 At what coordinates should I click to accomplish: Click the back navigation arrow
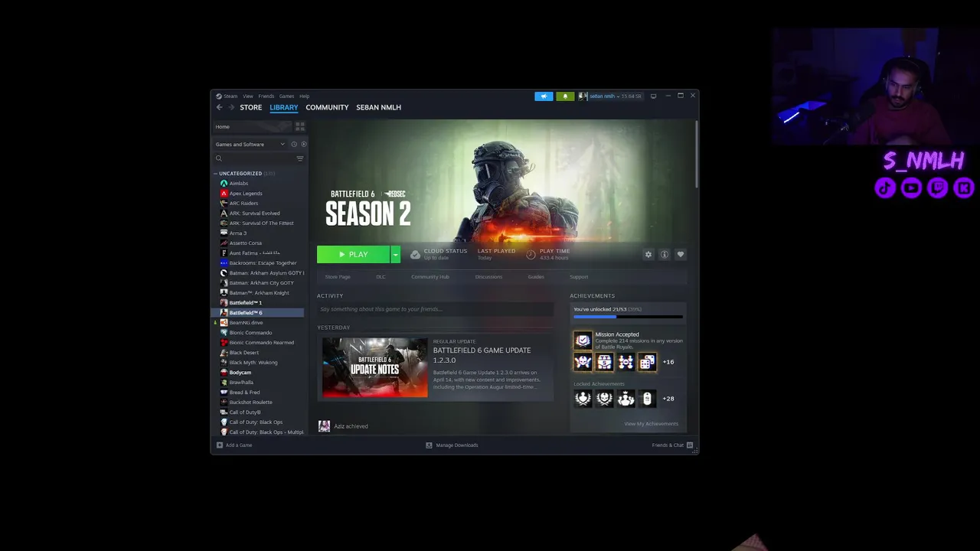pyautogui.click(x=219, y=107)
